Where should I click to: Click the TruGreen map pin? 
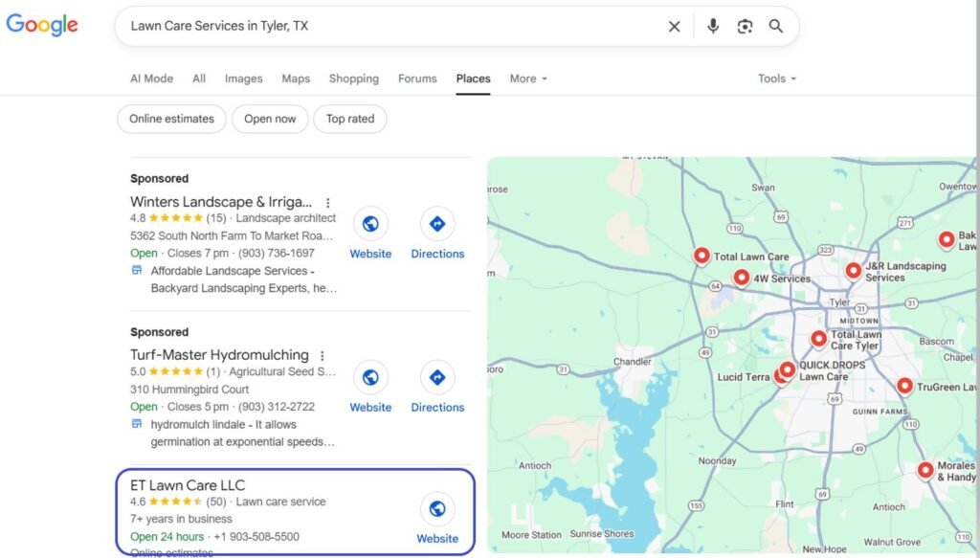coord(904,387)
